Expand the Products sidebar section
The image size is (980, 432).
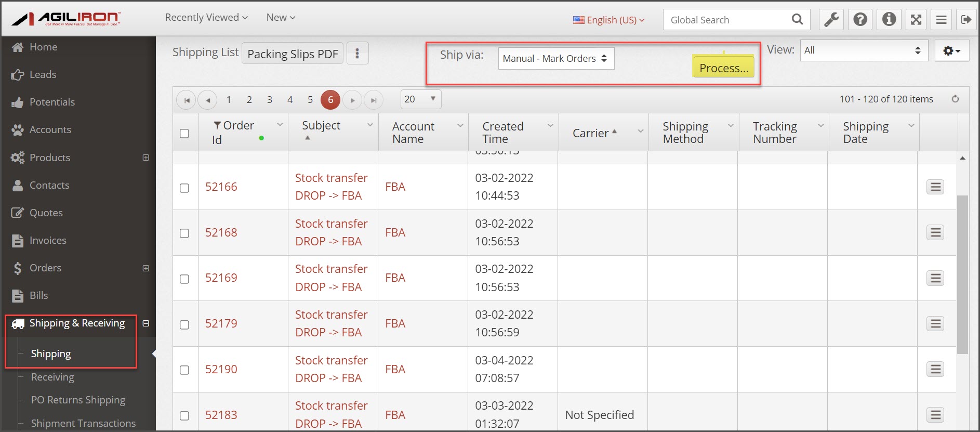146,158
